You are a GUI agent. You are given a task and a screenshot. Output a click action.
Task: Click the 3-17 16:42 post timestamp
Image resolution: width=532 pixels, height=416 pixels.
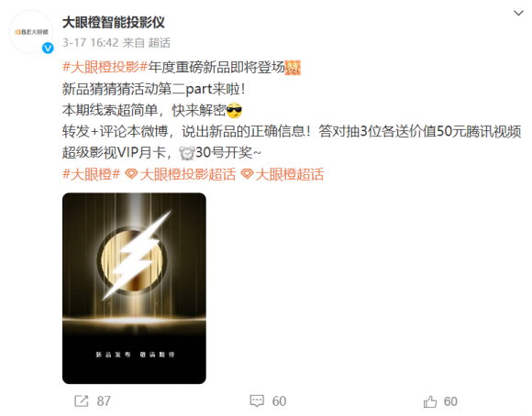(91, 43)
